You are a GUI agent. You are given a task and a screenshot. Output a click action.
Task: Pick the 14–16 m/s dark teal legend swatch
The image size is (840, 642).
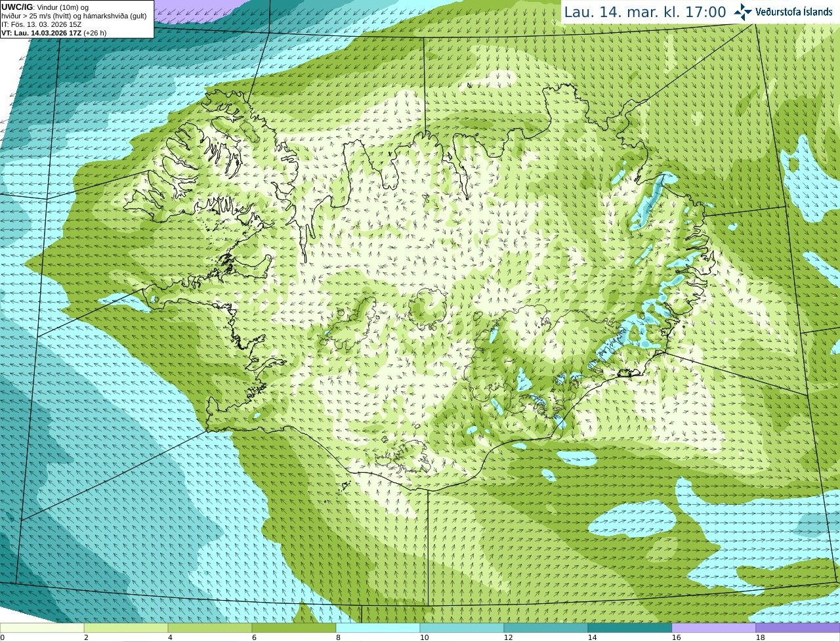(x=630, y=628)
